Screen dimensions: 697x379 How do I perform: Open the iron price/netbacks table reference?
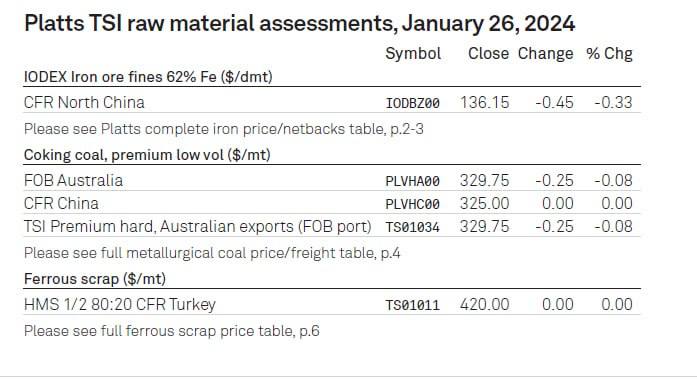[224, 129]
